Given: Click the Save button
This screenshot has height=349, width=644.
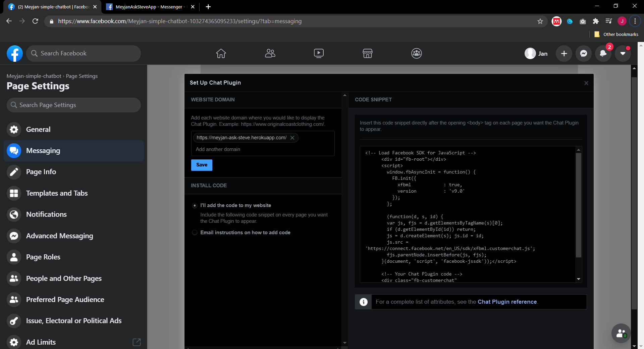Looking at the screenshot, I should (202, 165).
